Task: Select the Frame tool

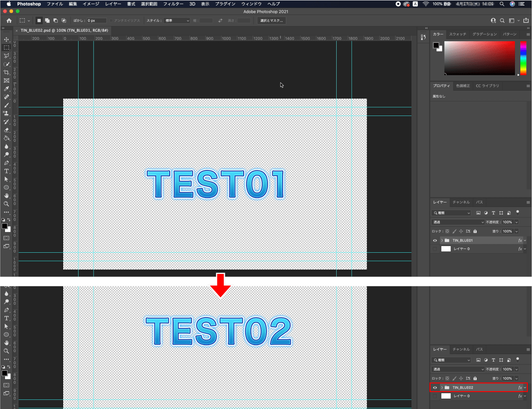Action: tap(6, 81)
